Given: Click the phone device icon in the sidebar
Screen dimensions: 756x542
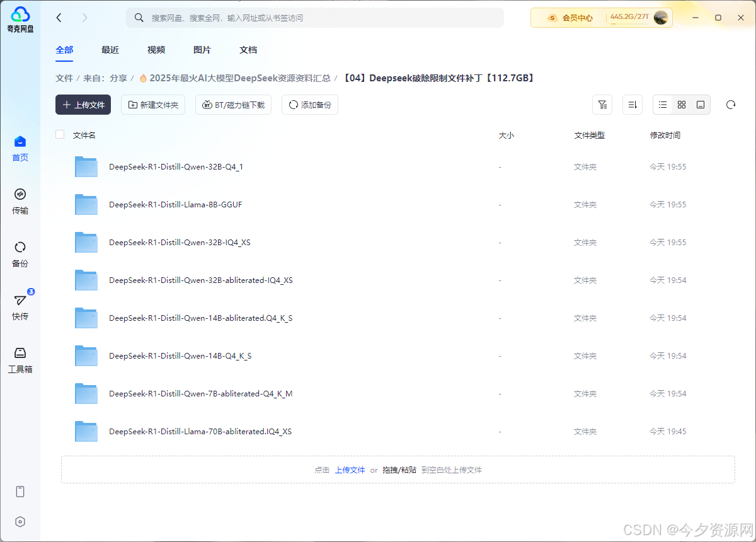Looking at the screenshot, I should tap(20, 492).
